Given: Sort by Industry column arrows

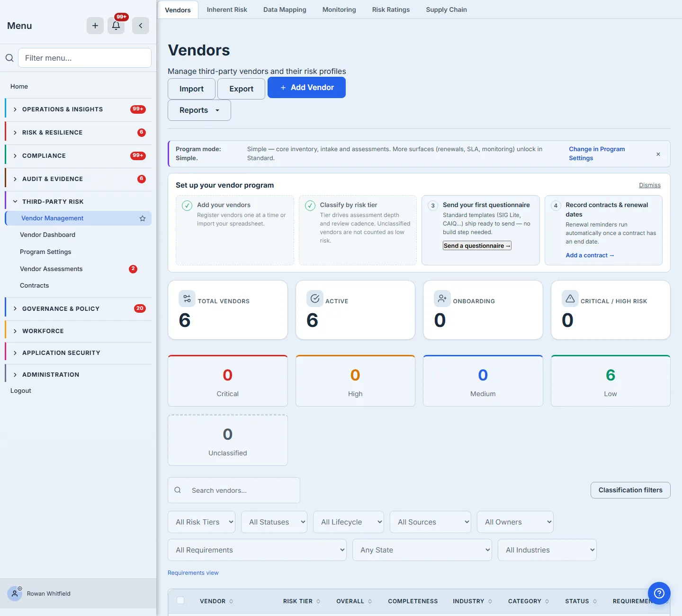Looking at the screenshot, I should (490, 601).
